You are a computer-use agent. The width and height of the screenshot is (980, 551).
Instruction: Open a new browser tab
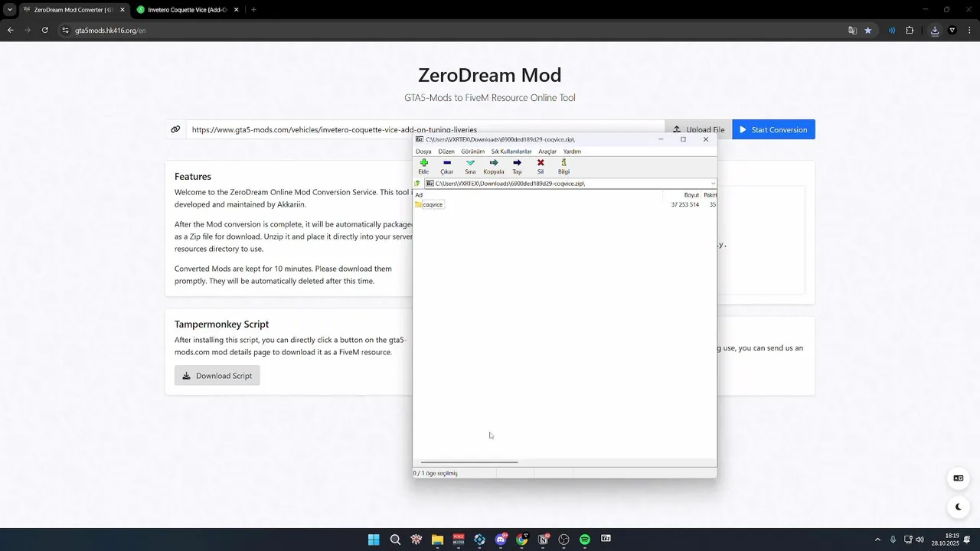(x=253, y=10)
